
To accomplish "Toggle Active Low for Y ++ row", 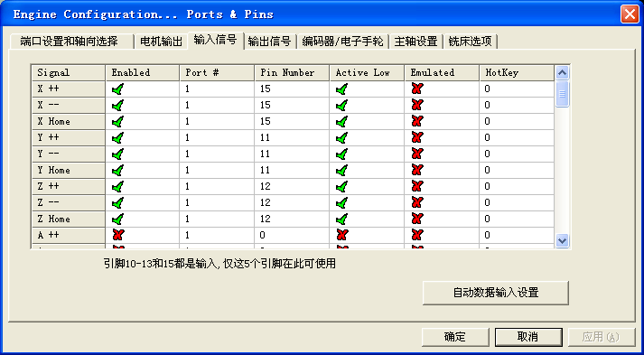I will pyautogui.click(x=341, y=137).
